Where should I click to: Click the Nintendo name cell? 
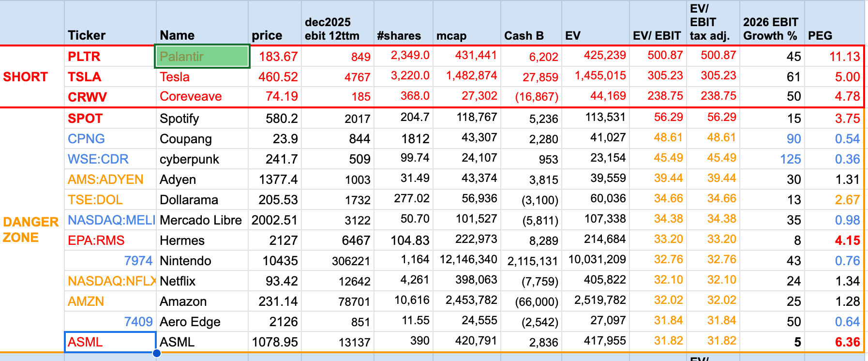(x=202, y=261)
